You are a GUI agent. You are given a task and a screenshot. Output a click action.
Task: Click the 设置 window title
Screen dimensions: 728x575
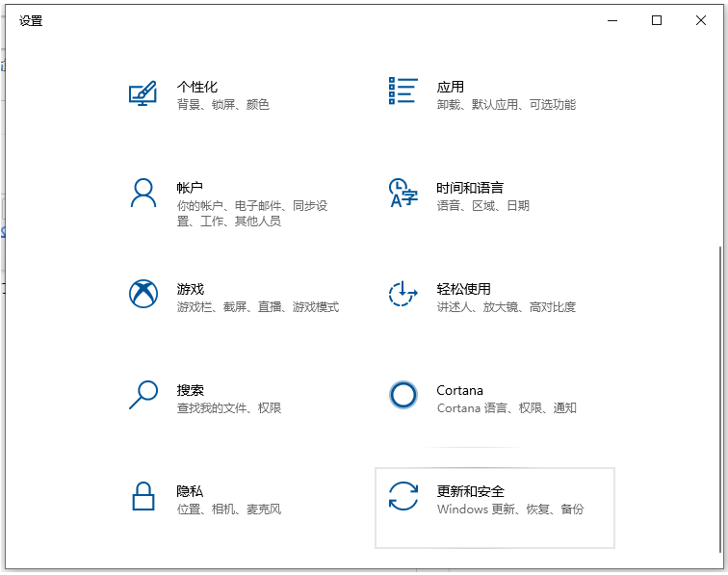31,21
